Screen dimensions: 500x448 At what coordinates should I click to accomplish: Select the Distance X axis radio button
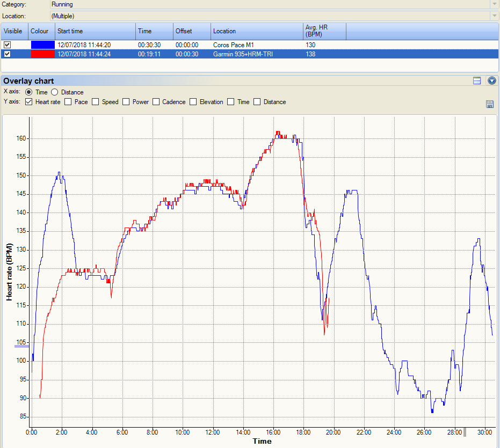click(x=55, y=92)
